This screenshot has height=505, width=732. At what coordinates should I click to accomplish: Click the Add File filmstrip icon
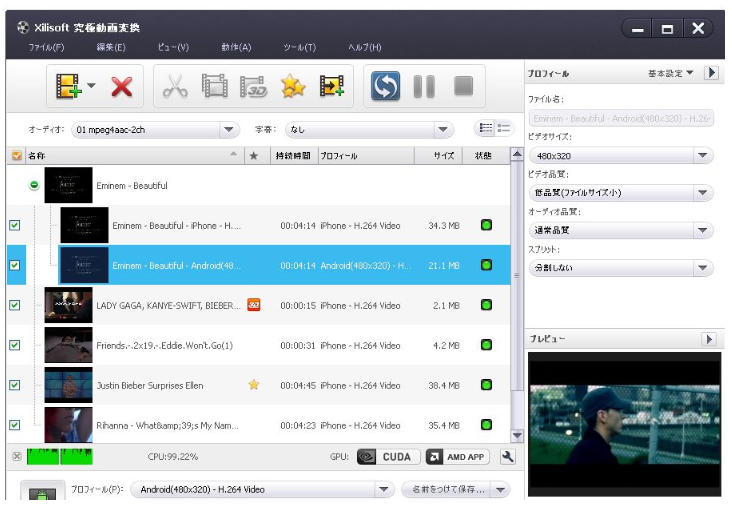(68, 86)
